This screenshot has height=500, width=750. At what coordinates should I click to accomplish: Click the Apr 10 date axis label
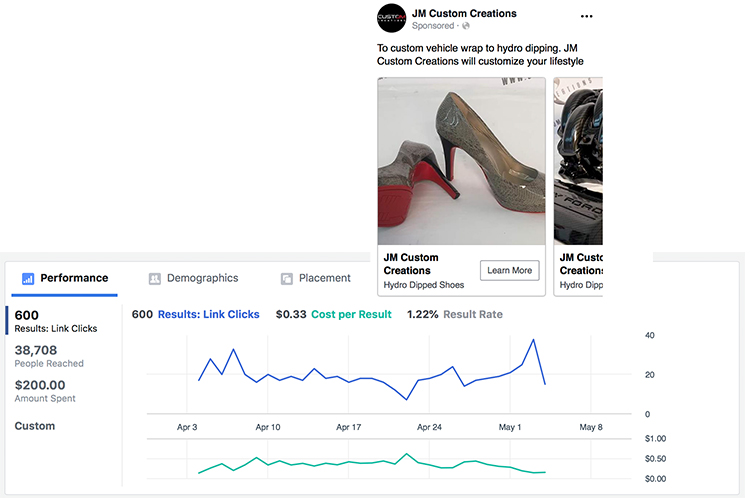268,427
